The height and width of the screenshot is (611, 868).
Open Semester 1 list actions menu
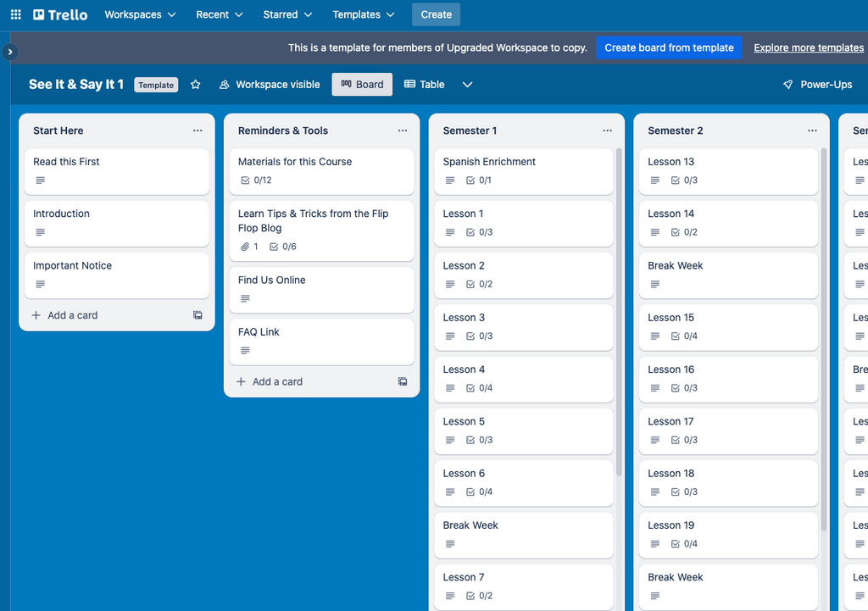pos(608,131)
